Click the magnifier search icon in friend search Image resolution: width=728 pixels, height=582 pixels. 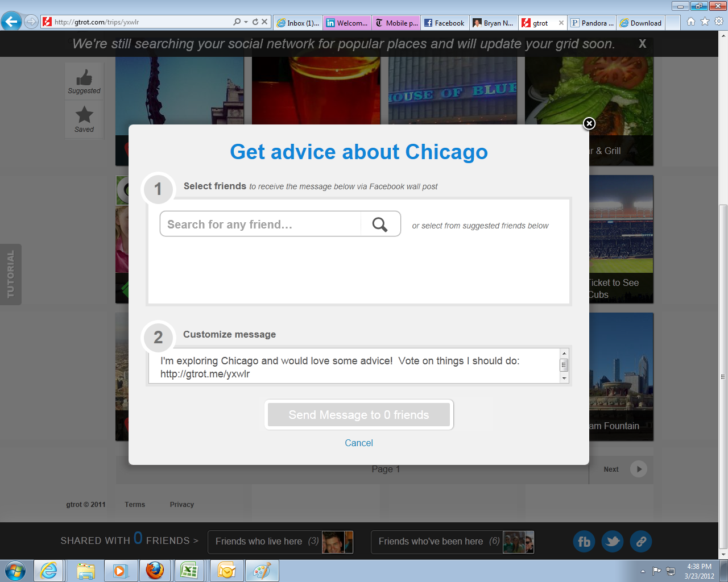click(x=380, y=225)
